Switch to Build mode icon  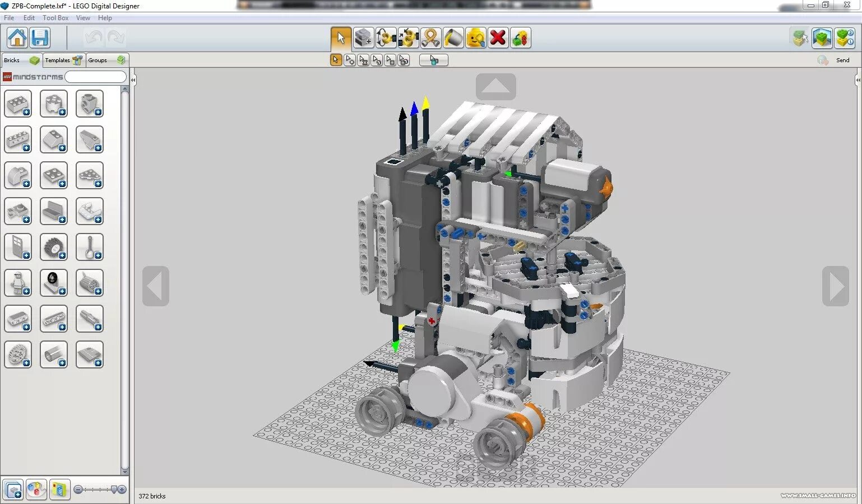(800, 38)
